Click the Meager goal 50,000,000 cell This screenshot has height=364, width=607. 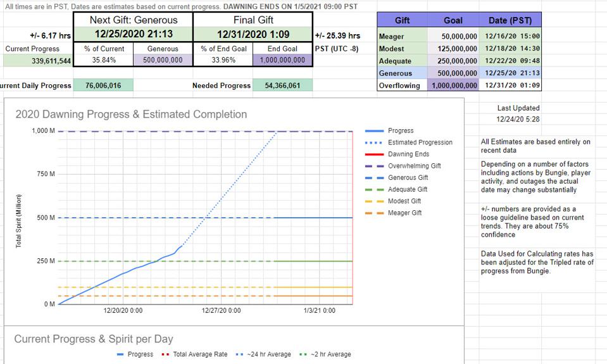(453, 36)
